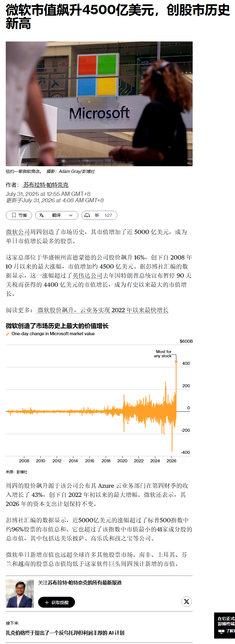Open author link 苏布拉特·帕特奈克
This screenshot has width=235, height=644.
point(46,185)
